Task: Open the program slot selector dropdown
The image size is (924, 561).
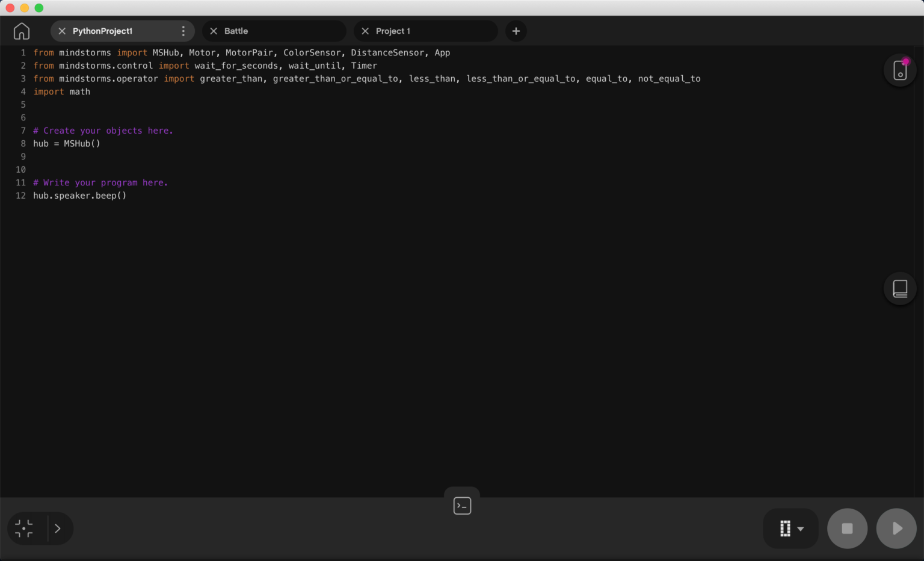Action: (791, 528)
